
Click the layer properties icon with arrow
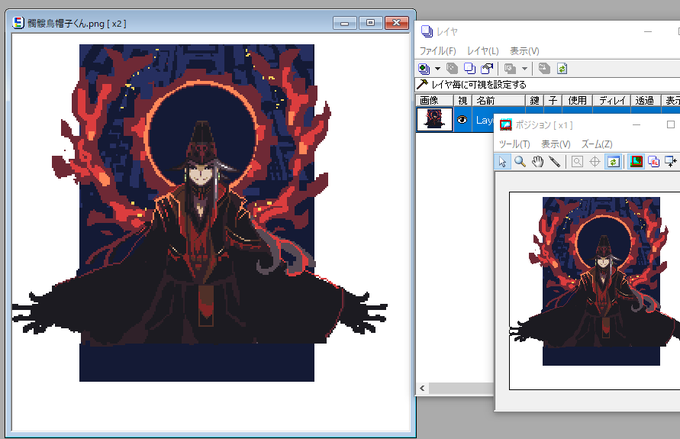(x=487, y=69)
